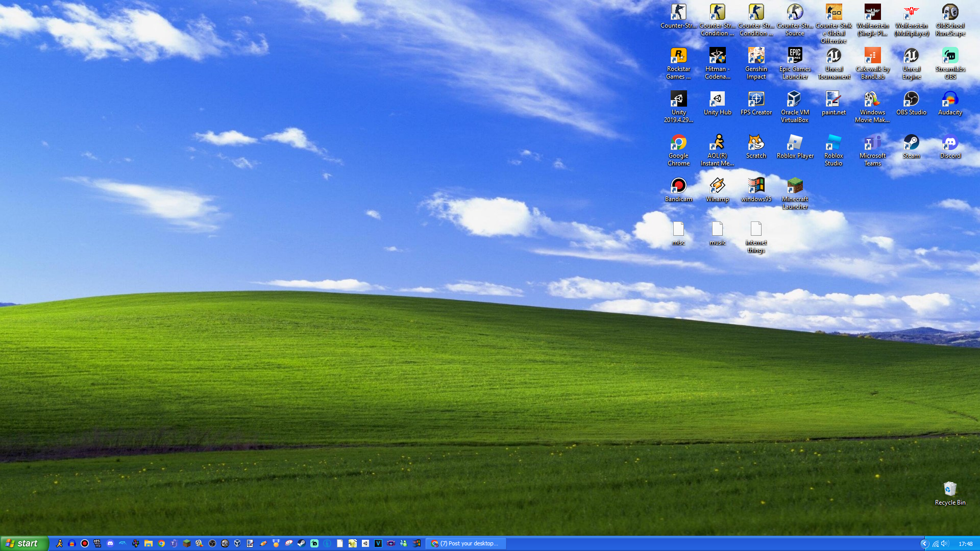Select the music file on desktop
The image size is (980, 551).
(717, 234)
